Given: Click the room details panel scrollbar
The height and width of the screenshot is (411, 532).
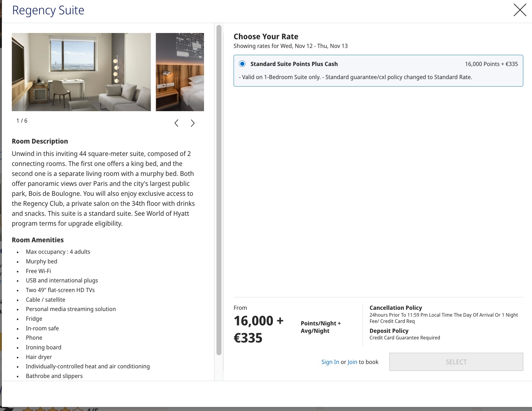Looking at the screenshot, I should tap(219, 190).
